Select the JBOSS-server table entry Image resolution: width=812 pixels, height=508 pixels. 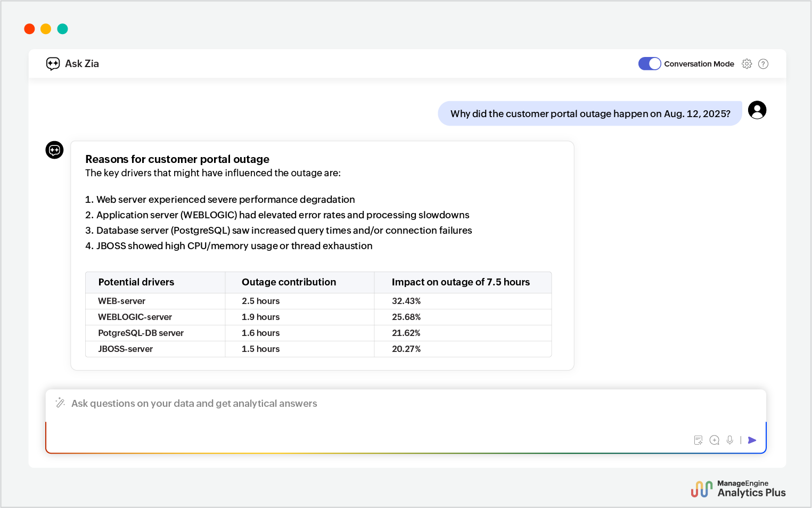(x=125, y=349)
